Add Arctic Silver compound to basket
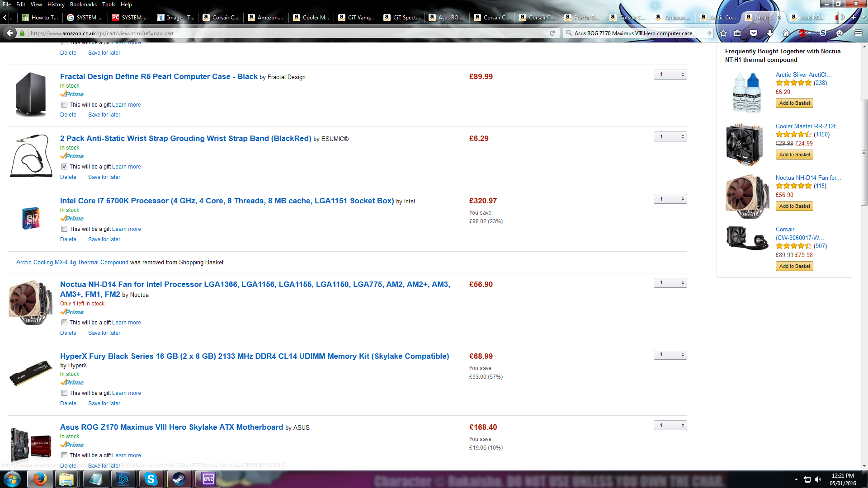The image size is (868, 488). (794, 103)
